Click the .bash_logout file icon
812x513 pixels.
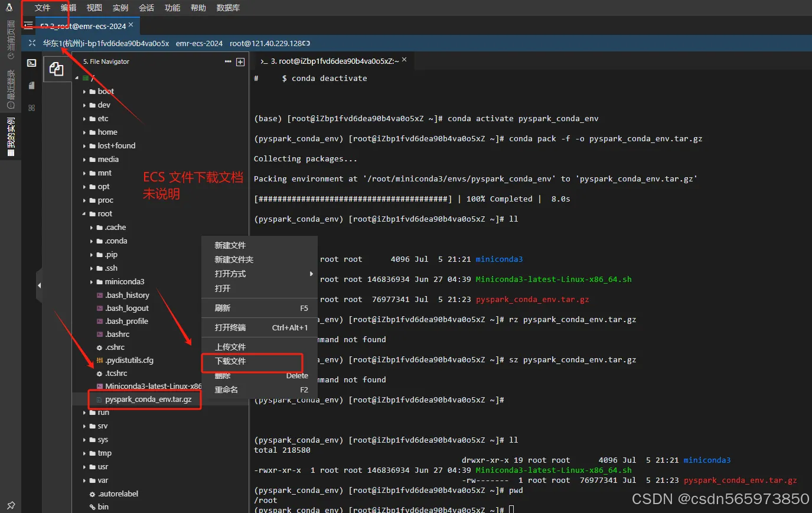tap(100, 309)
